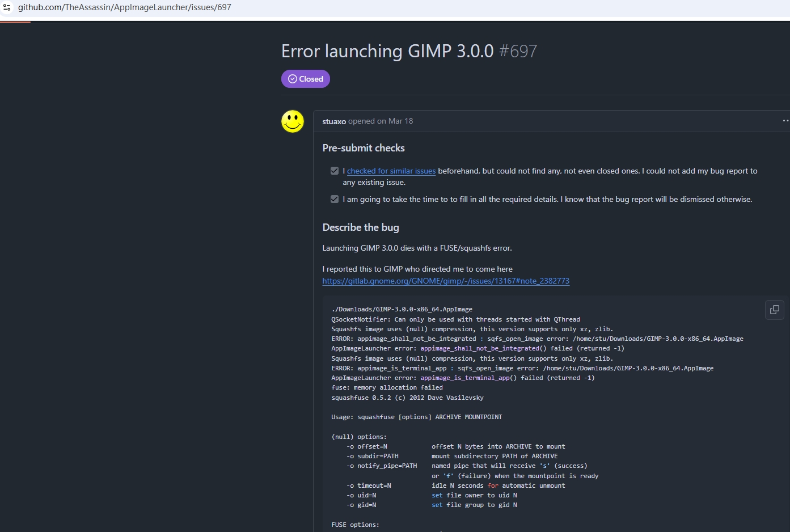Click the '-o notify_pipe=PATH' option line
Image resolution: width=790 pixels, height=532 pixels.
[467, 466]
